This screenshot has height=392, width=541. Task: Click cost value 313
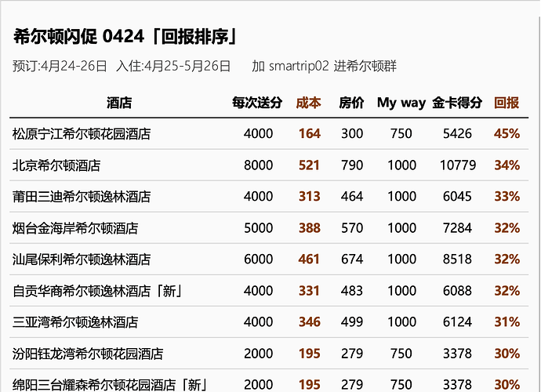[x=310, y=197]
